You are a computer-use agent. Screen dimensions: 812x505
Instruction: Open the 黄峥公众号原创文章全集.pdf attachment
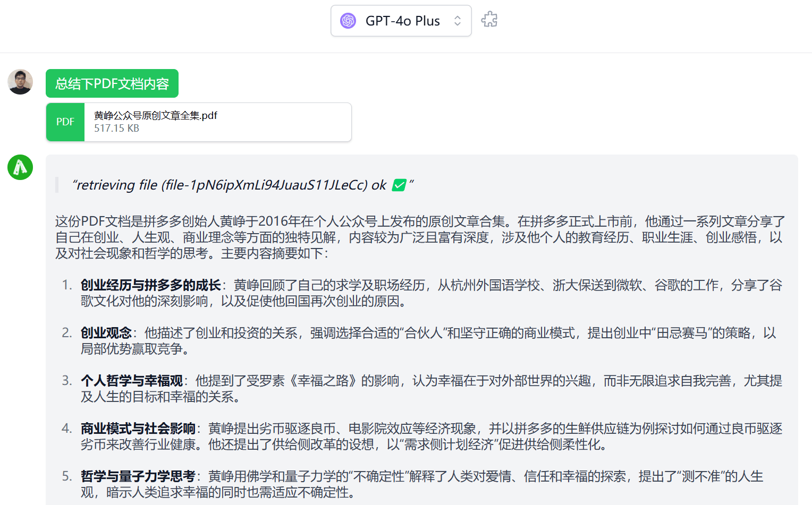click(x=199, y=122)
